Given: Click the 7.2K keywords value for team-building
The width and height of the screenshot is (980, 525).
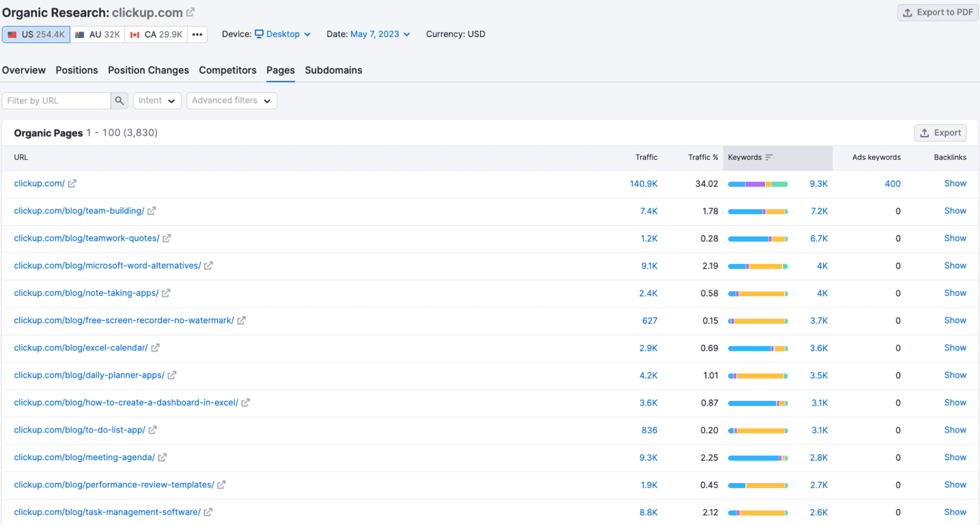Looking at the screenshot, I should pyautogui.click(x=819, y=211).
